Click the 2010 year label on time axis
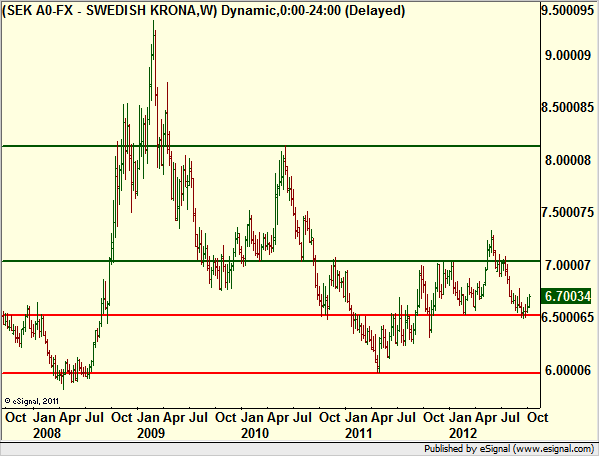The height and width of the screenshot is (456, 599). 255,433
